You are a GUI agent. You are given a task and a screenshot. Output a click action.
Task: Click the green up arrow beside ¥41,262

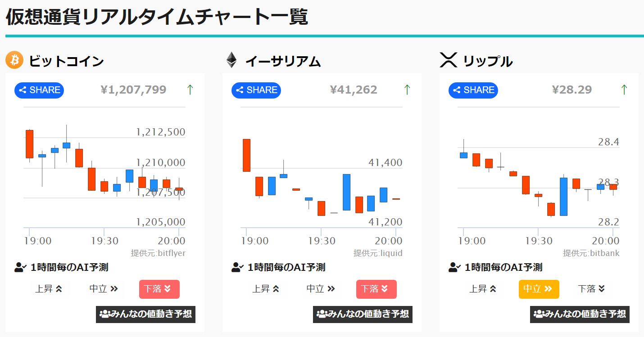(x=407, y=90)
